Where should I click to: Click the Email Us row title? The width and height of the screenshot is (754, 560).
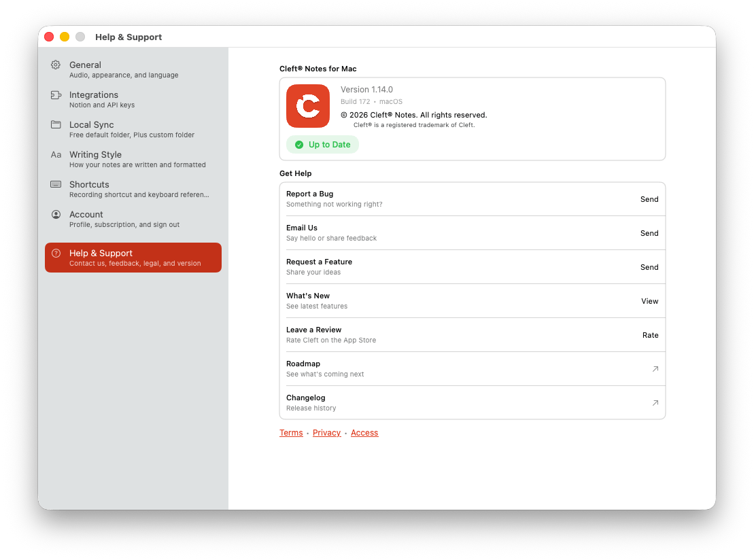[x=301, y=228]
